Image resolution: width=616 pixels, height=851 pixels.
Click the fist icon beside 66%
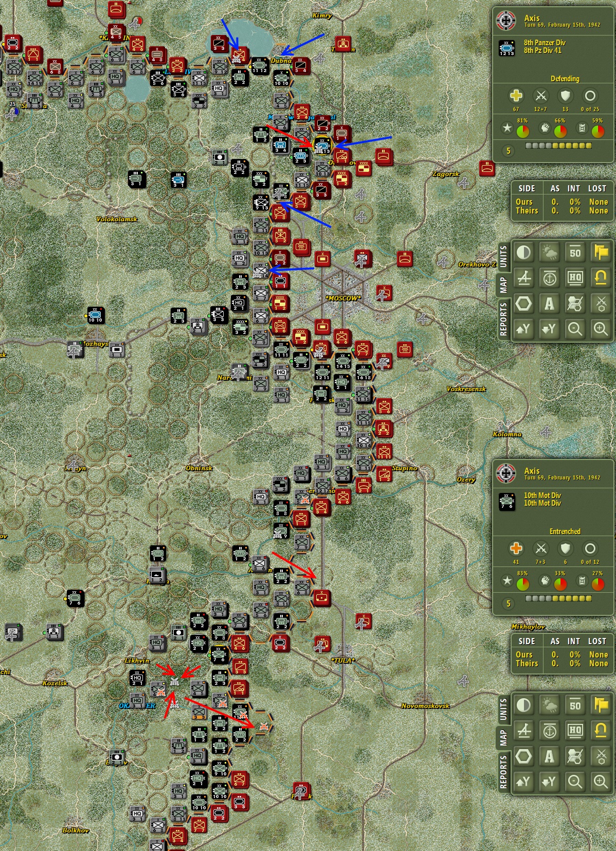coord(545,128)
